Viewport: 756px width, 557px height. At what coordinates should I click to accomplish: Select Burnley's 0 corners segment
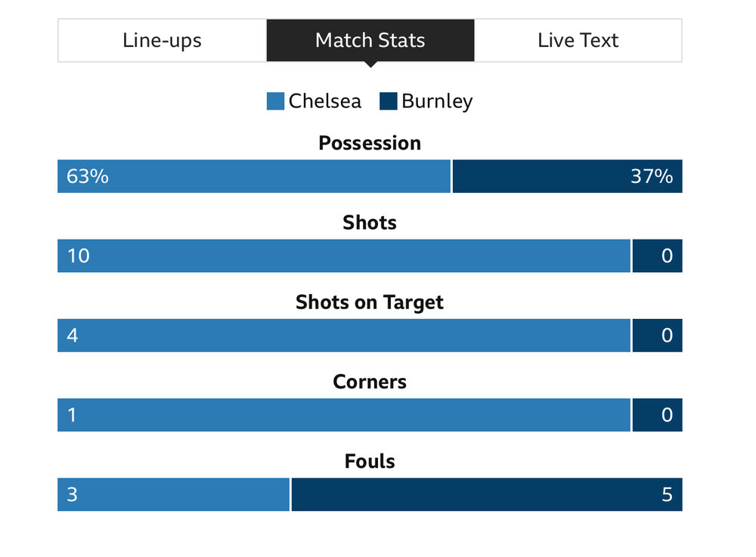point(658,415)
